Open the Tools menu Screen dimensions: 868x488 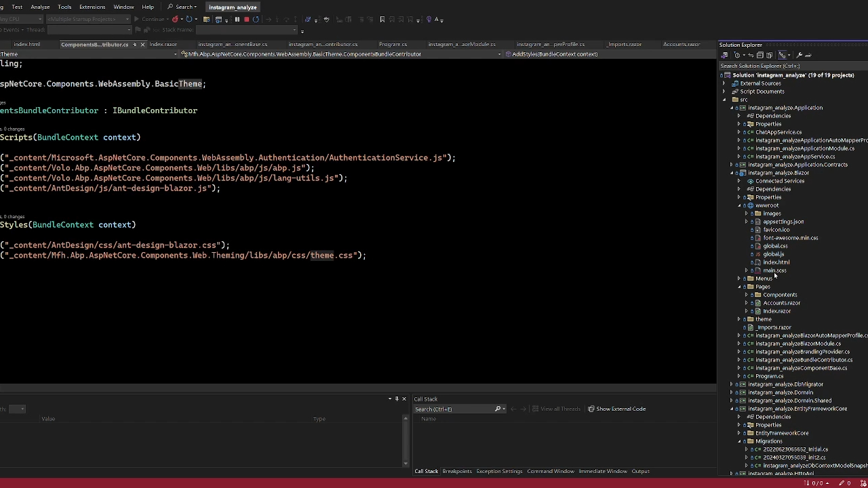point(64,7)
